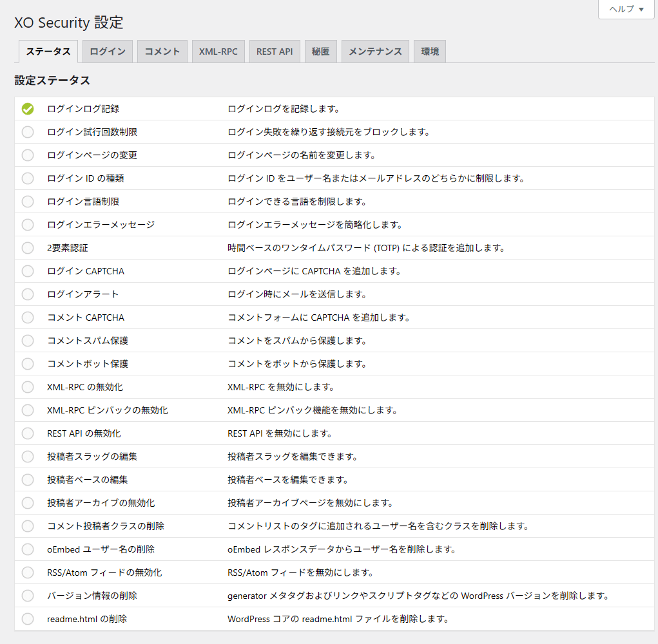Click status circle for RSS/Atom フィードの無効化
Screen dimensions: 658x644
pyautogui.click(x=28, y=573)
